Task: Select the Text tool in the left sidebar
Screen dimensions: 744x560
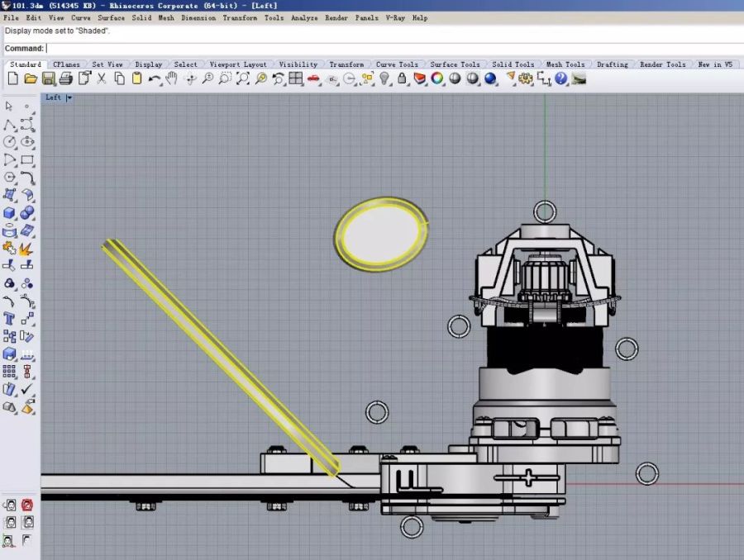Action: tap(9, 318)
